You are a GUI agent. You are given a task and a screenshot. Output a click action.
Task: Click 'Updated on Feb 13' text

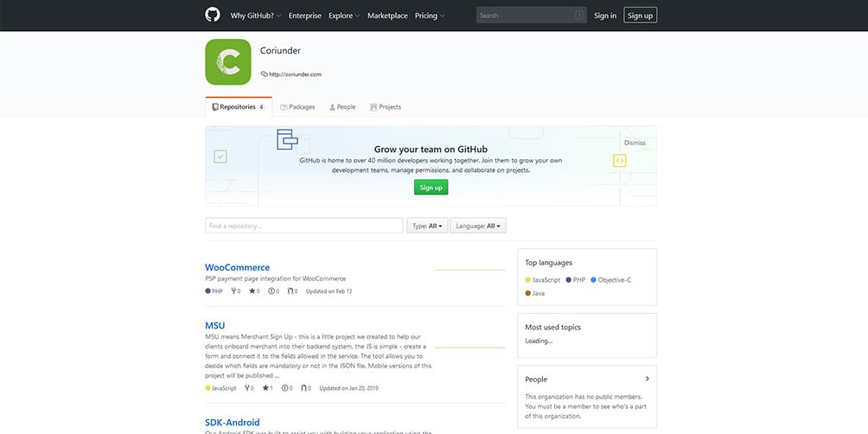329,291
